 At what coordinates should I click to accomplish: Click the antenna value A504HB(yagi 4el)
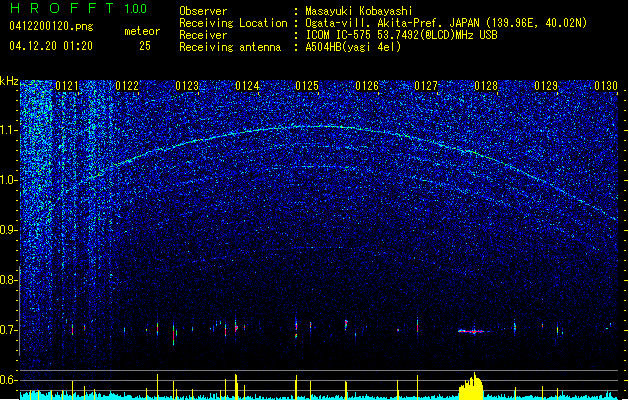pos(353,47)
